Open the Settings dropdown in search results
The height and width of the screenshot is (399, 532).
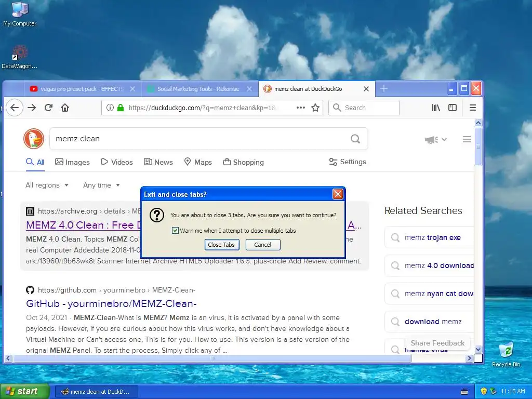click(x=348, y=162)
